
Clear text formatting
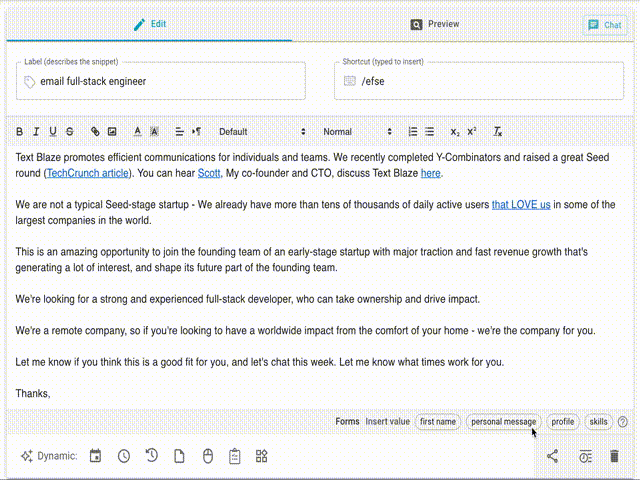(x=498, y=131)
